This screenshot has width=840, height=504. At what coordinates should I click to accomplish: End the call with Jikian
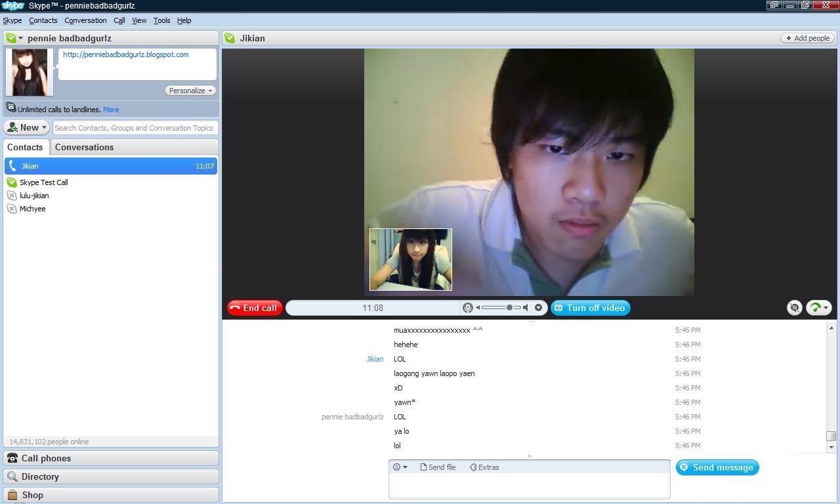tap(255, 308)
